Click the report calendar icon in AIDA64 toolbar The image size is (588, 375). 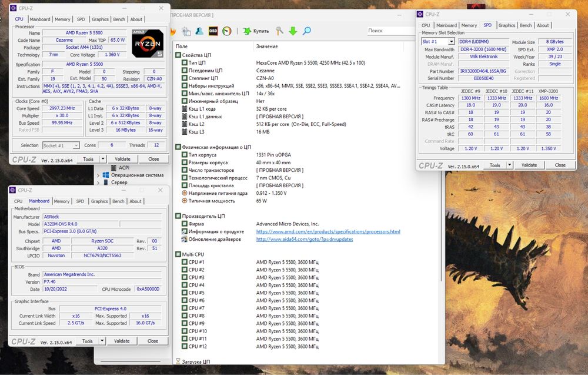click(x=186, y=31)
